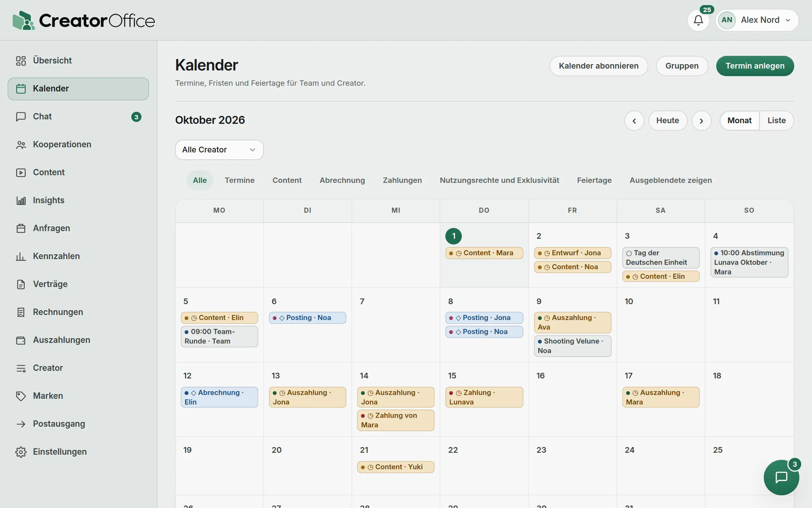Open Abrechnung · Elin event
Screen dimensions: 812x508
[x=219, y=397]
